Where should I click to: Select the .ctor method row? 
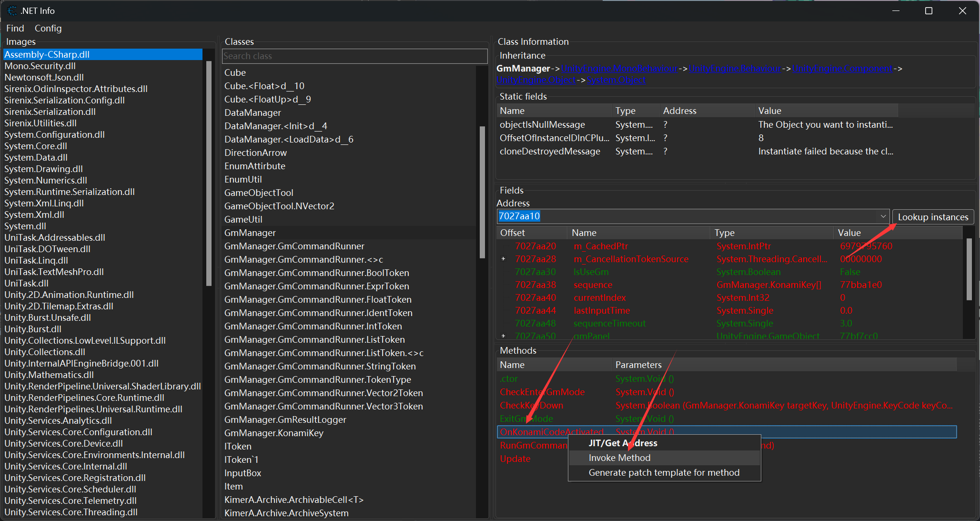(x=727, y=378)
